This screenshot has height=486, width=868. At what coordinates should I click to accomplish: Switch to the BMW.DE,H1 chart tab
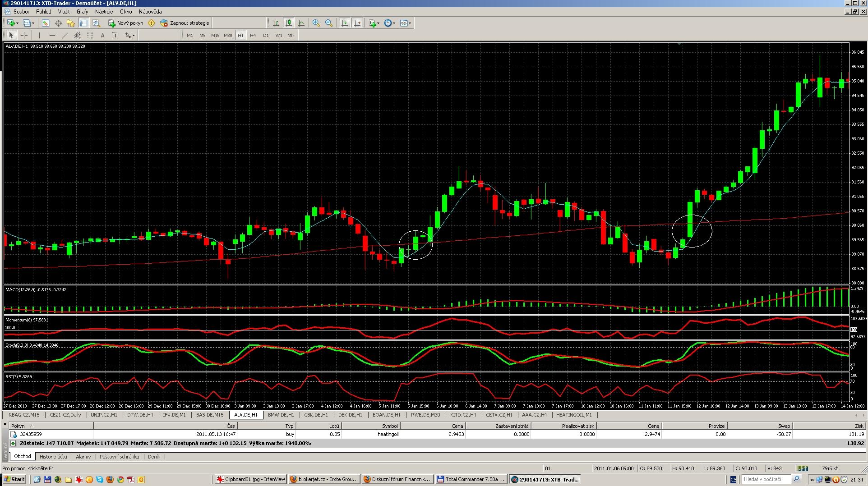(281, 415)
